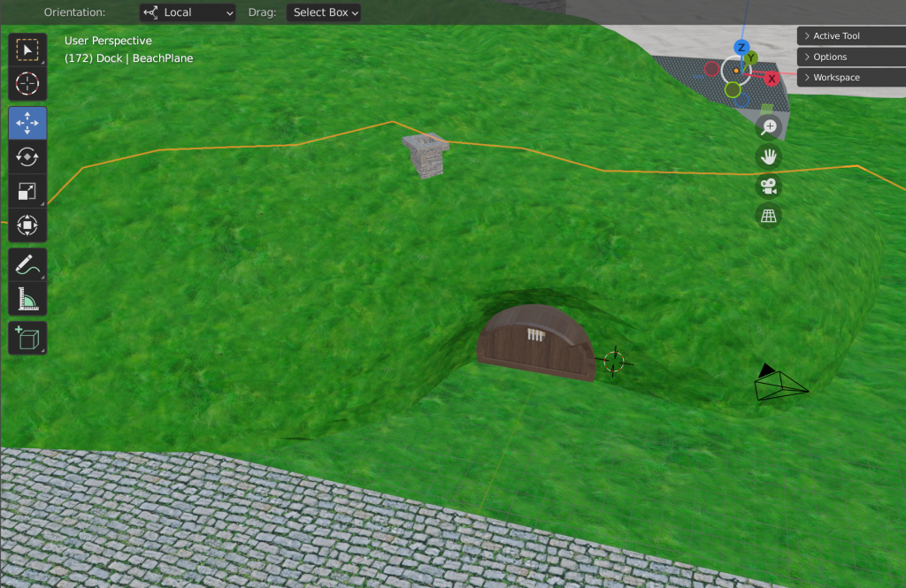Select the Annotate pencil tool
Viewport: 906px width, 588px height.
point(27,264)
